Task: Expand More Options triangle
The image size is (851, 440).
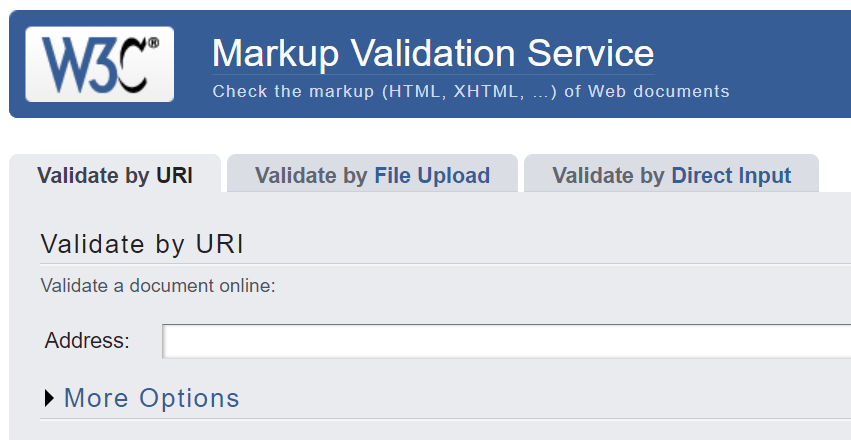Action: (49, 398)
